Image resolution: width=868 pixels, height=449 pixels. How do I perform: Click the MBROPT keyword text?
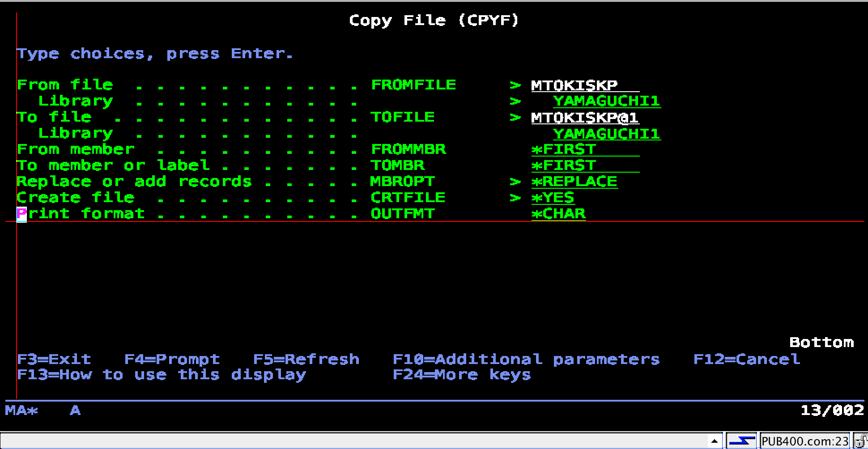pos(403,182)
